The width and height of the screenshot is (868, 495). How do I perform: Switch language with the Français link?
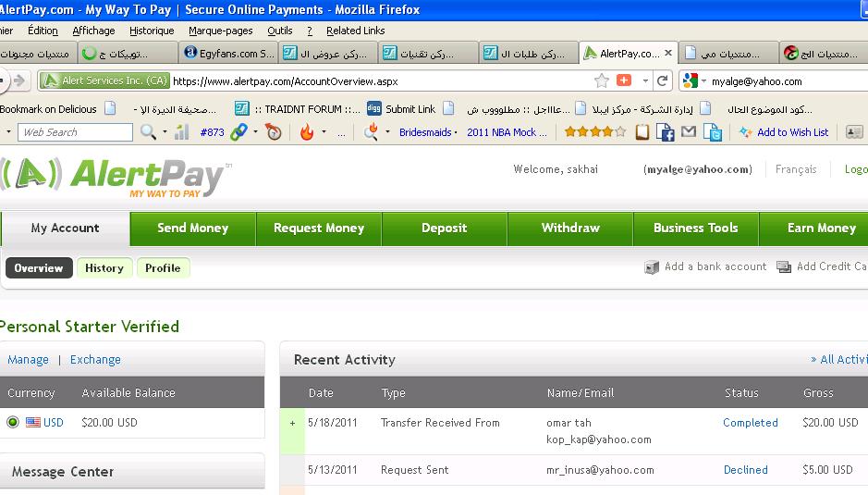coord(796,169)
